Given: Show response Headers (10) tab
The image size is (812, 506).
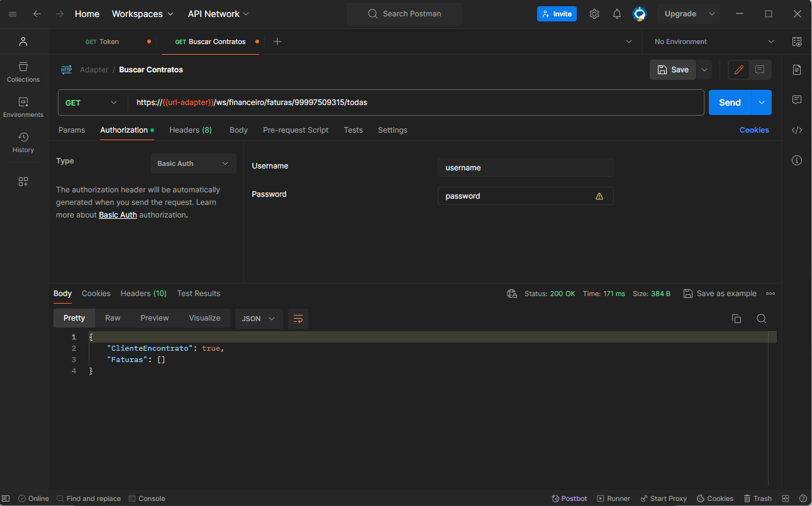Looking at the screenshot, I should [x=143, y=294].
